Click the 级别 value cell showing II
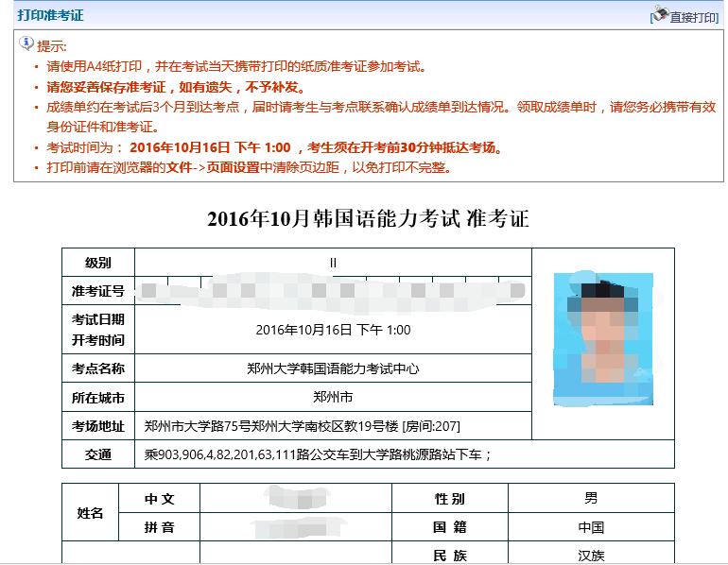 pos(333,263)
